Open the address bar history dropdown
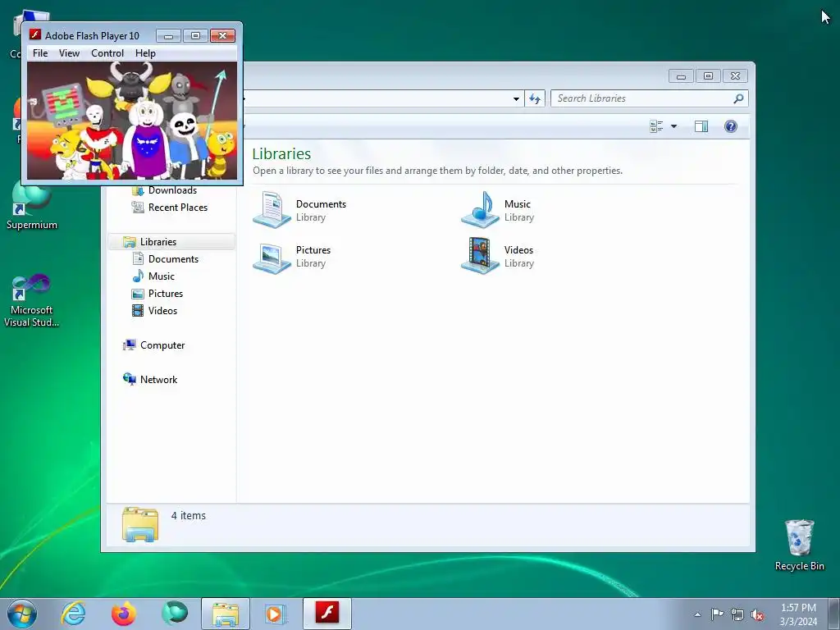Image resolution: width=840 pixels, height=630 pixels. tap(516, 98)
